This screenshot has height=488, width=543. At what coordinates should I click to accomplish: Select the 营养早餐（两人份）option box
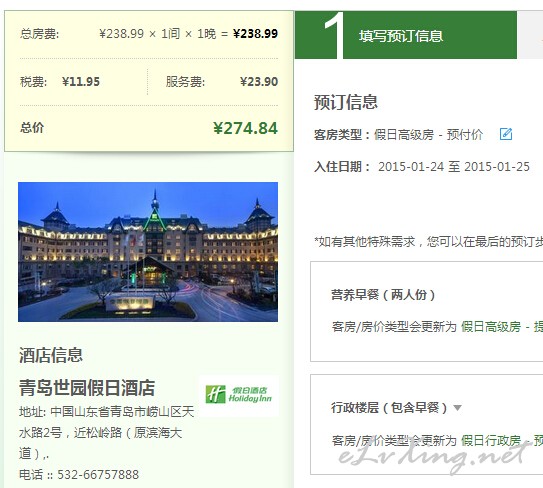click(x=427, y=312)
